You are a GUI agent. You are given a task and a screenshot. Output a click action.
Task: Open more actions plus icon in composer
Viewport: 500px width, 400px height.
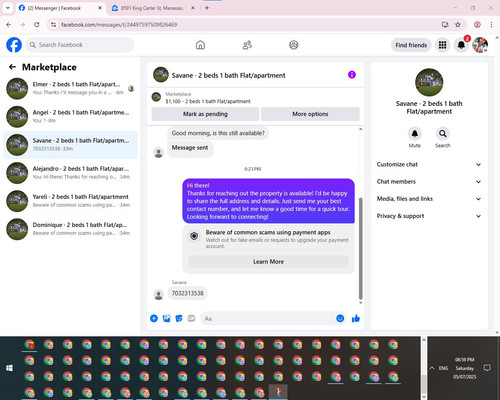point(154,318)
